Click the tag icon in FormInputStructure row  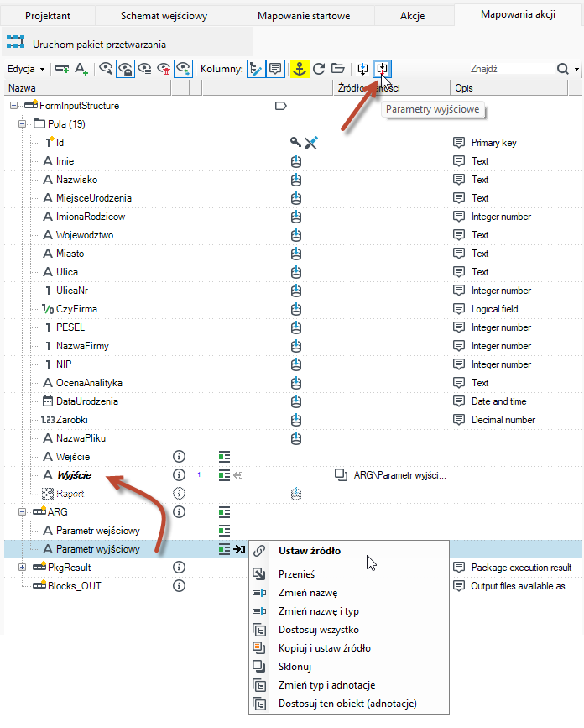281,106
